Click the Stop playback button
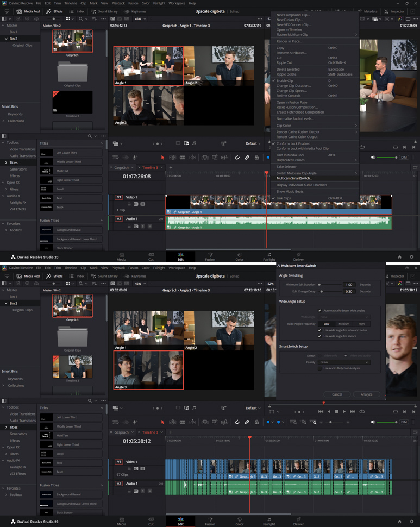The image size is (420, 527). [336, 411]
